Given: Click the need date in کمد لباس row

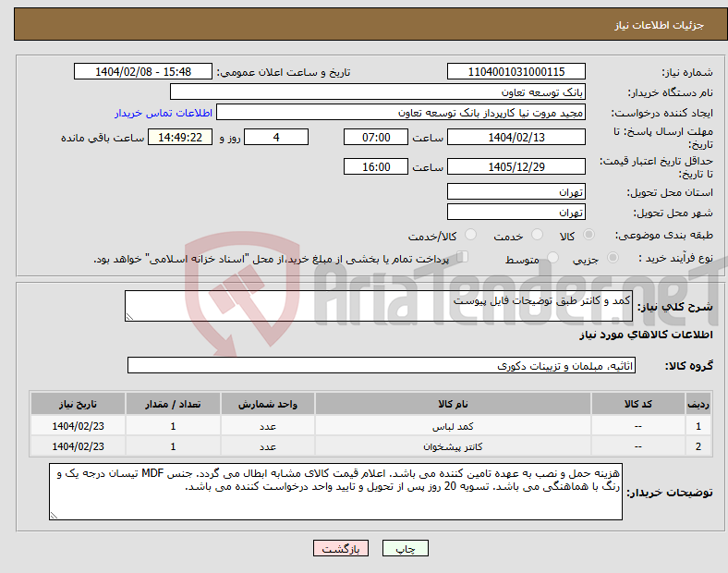Looking at the screenshot, I should (x=78, y=426).
